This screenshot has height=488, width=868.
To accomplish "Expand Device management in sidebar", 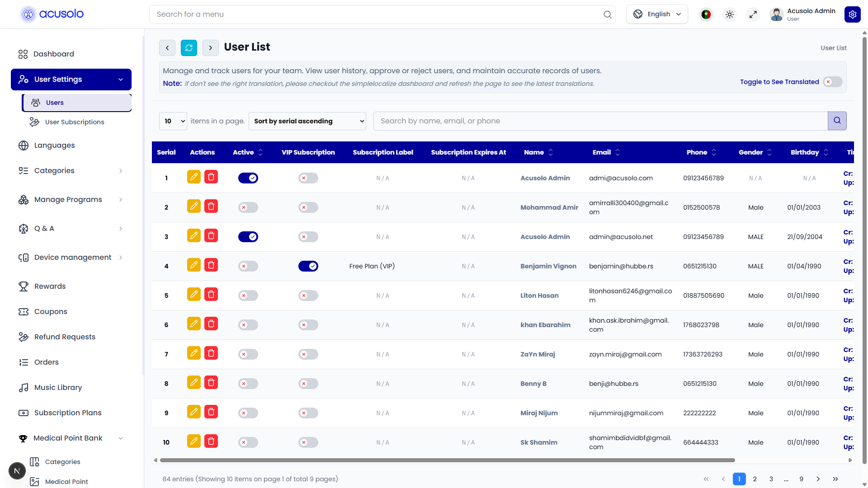I will point(71,258).
